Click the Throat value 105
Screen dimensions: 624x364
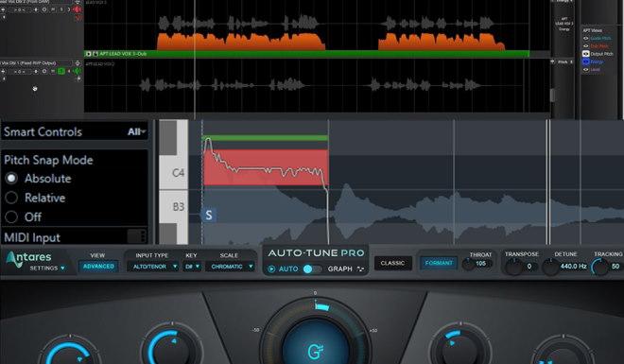click(480, 264)
